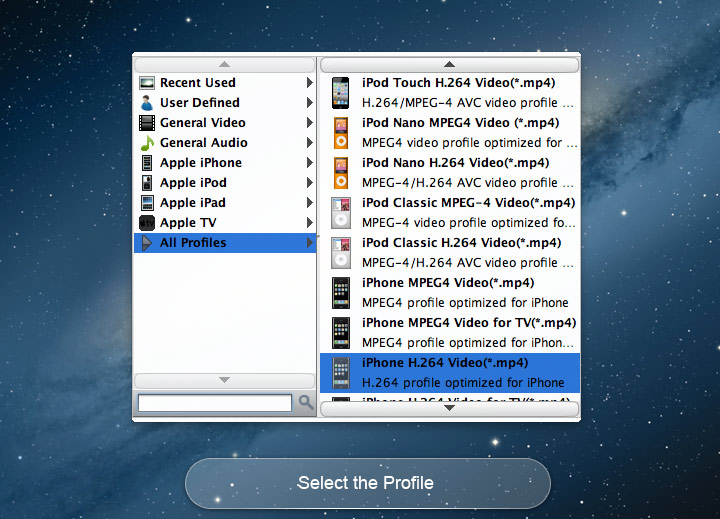Click the All Profiles triangle icon
Screen dimensions: 720x519
[x=146, y=243]
